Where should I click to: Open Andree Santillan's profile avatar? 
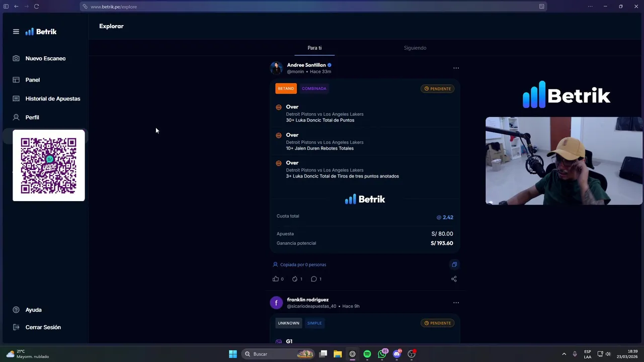click(x=276, y=68)
